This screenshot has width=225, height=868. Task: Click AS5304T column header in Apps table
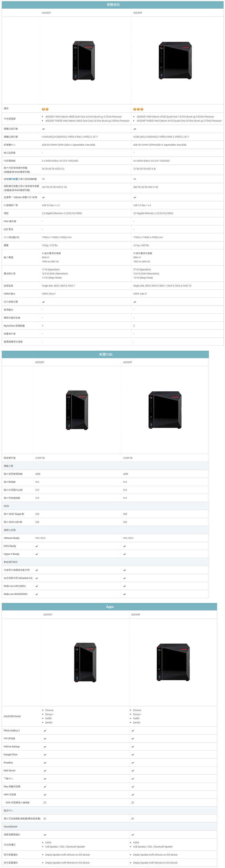point(136,615)
